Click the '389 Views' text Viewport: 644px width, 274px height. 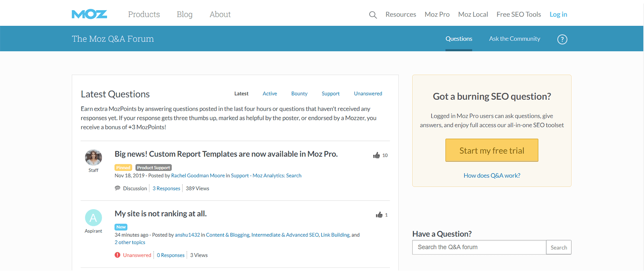[x=197, y=188]
